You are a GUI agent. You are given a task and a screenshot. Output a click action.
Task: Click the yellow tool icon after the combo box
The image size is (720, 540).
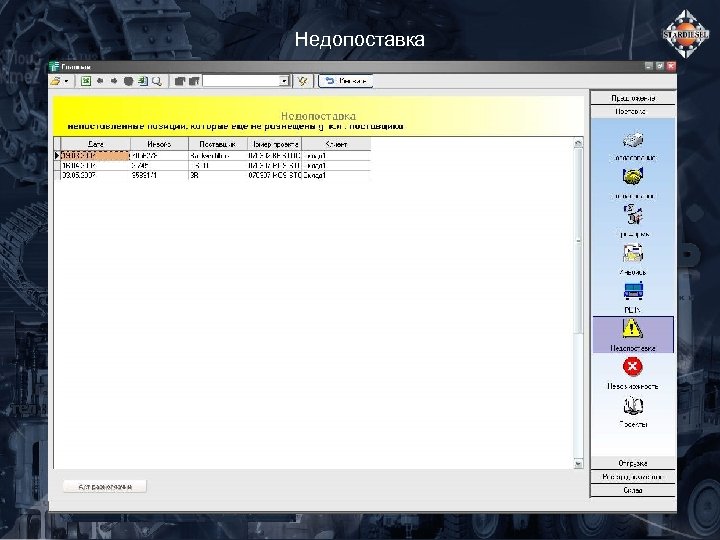(302, 81)
